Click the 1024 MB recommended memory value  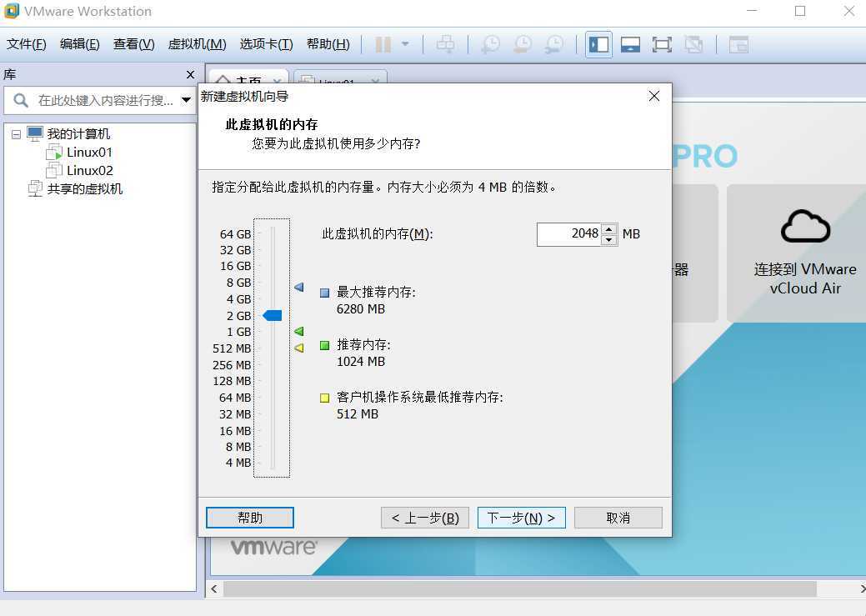[361, 361]
